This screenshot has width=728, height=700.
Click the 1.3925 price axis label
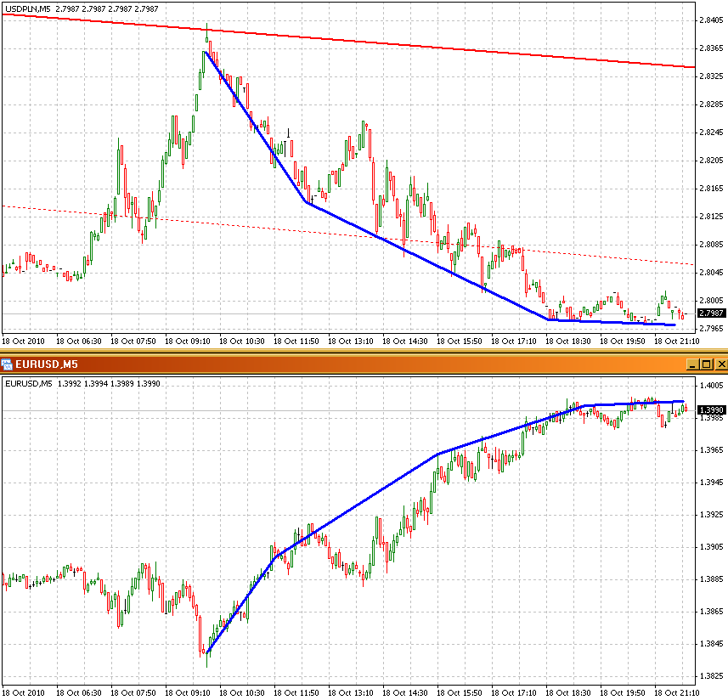(x=711, y=514)
